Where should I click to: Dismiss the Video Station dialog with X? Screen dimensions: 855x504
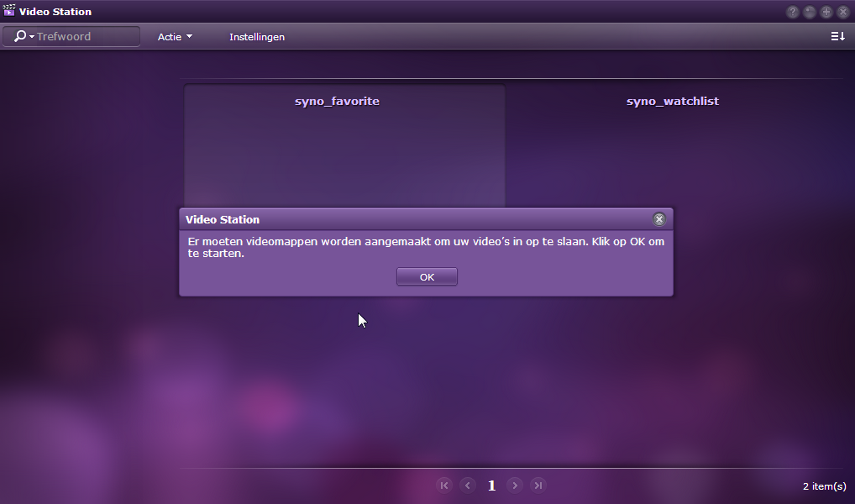pyautogui.click(x=659, y=219)
